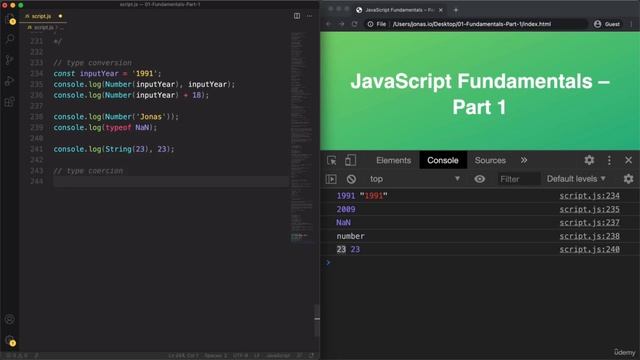The height and width of the screenshot is (360, 640).
Task: Open the console settings gear
Action: 628,179
